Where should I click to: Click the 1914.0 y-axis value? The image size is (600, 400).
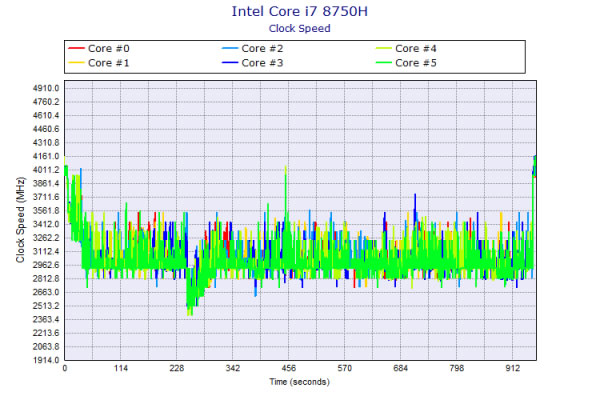46,360
